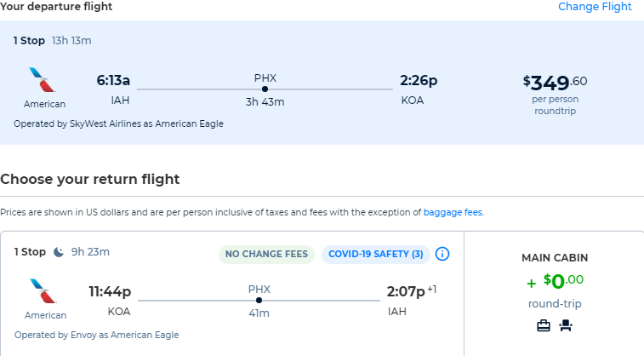Click the carry-on bag icon in Main Cabin
This screenshot has width=644, height=356.
pyautogui.click(x=543, y=324)
